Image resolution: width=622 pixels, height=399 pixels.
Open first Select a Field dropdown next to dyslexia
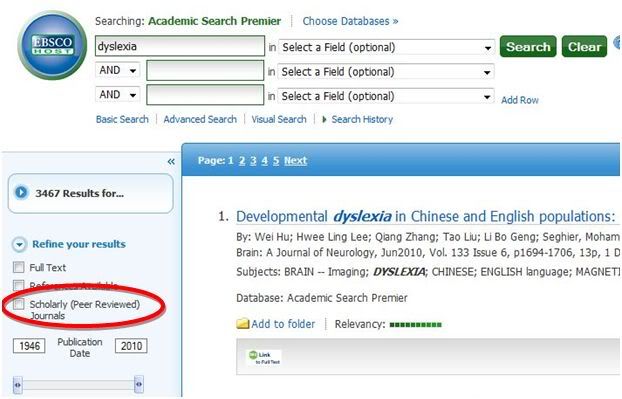point(386,48)
